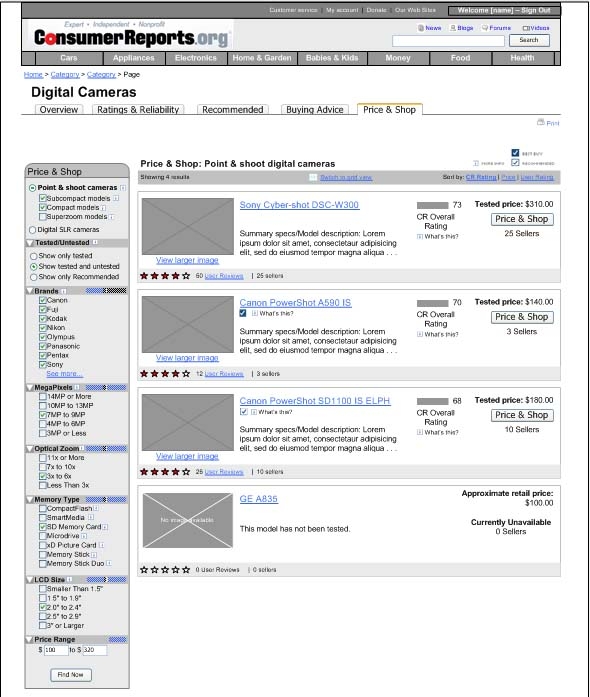Click the info icon next to Superzoom models

pyautogui.click(x=112, y=217)
